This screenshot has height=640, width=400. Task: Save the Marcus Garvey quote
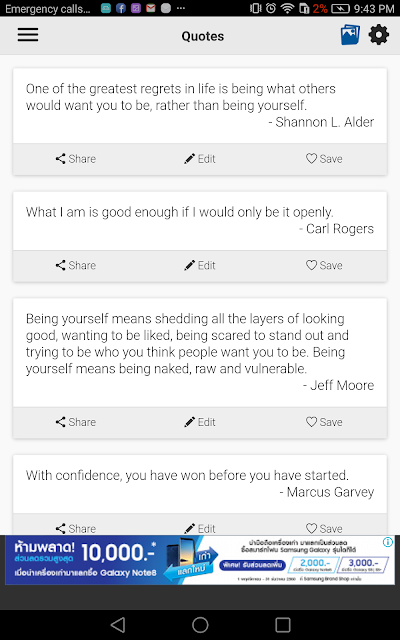click(x=324, y=528)
